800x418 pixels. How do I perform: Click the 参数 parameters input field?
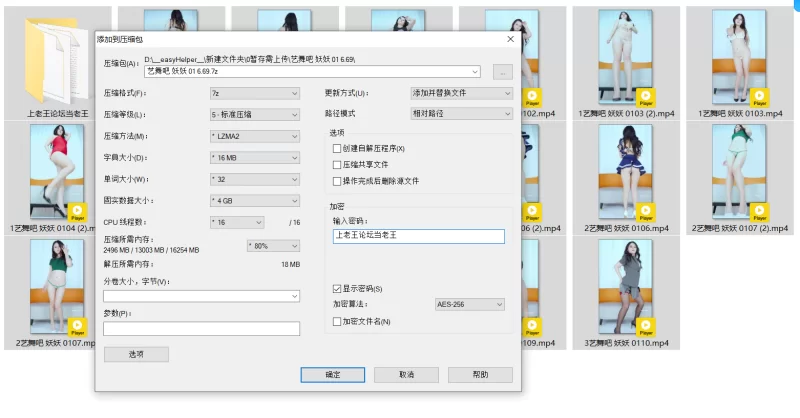(x=202, y=329)
